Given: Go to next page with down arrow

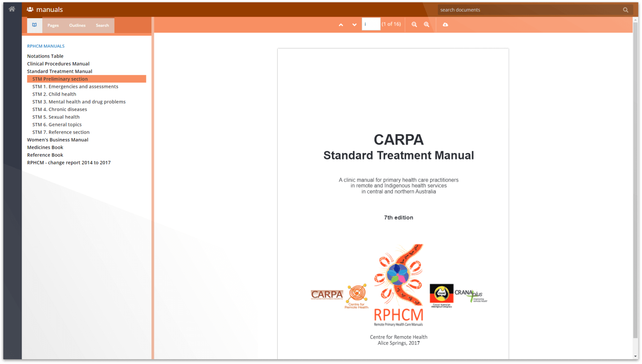Looking at the screenshot, I should [355, 25].
